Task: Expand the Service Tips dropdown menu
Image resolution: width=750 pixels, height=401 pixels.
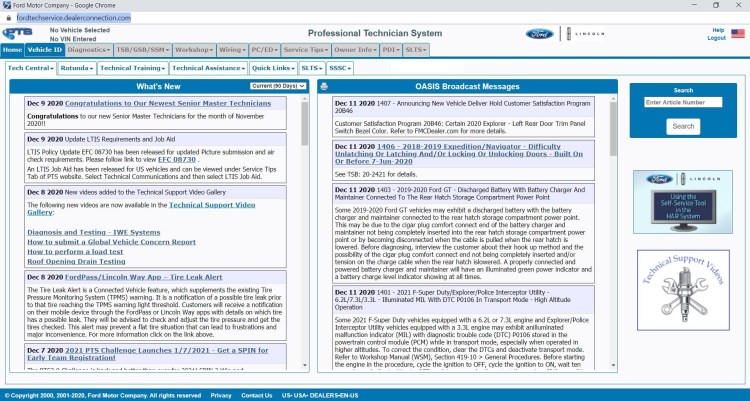Action: 304,49
